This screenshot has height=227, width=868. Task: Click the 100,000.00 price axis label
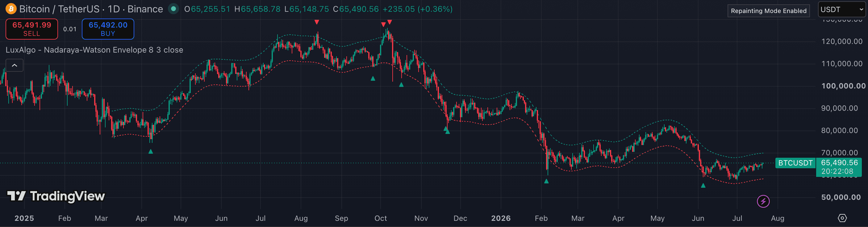(x=843, y=86)
